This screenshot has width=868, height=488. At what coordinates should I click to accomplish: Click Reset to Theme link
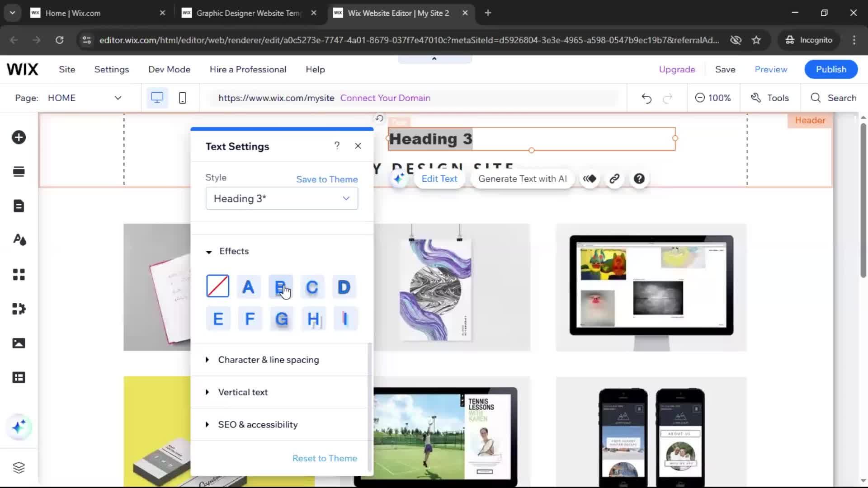325,458
